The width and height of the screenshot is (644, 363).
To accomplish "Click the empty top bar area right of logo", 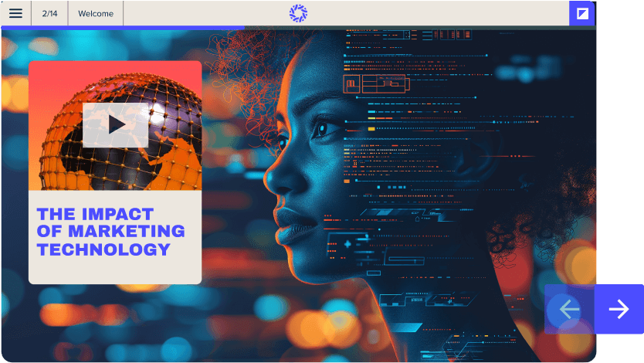I will point(432,13).
